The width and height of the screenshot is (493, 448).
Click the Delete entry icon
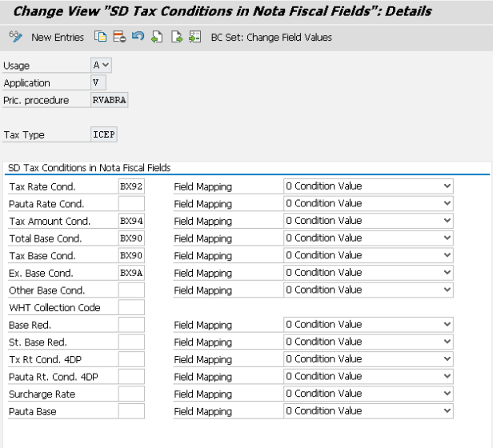pyautogui.click(x=119, y=37)
